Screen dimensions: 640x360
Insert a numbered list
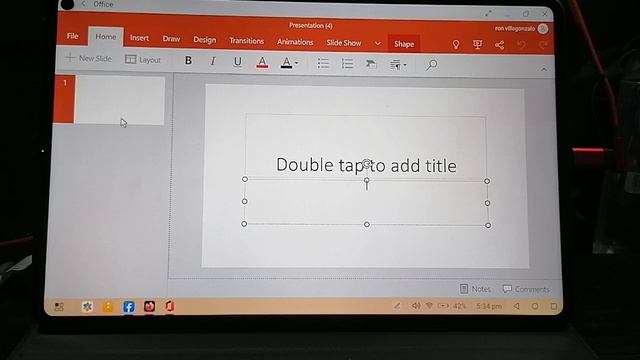click(347, 64)
